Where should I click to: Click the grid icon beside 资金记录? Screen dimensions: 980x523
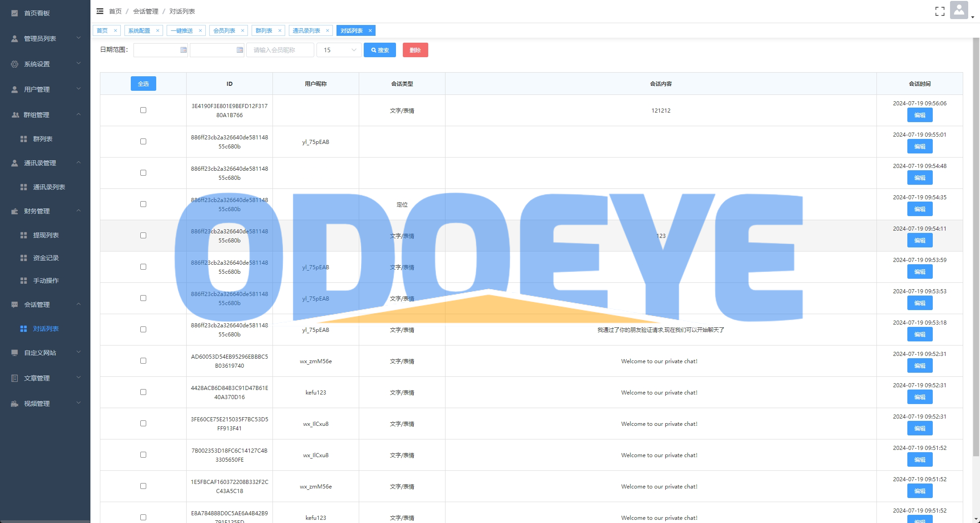24,258
